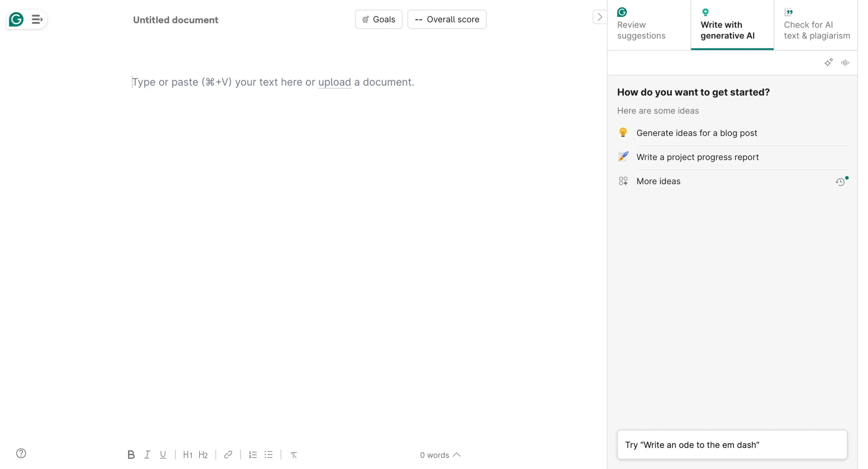This screenshot has width=868, height=469.
Task: Apply Heading 2 style
Action: (x=203, y=454)
